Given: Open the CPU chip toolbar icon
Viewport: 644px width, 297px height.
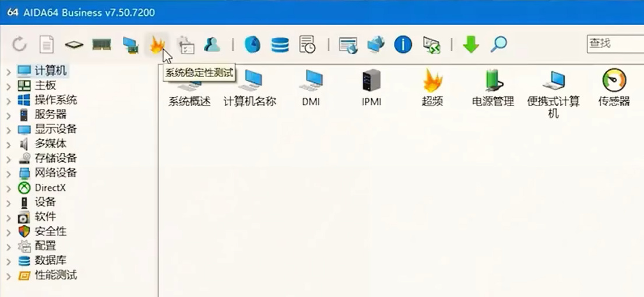Looking at the screenshot, I should point(74,44).
